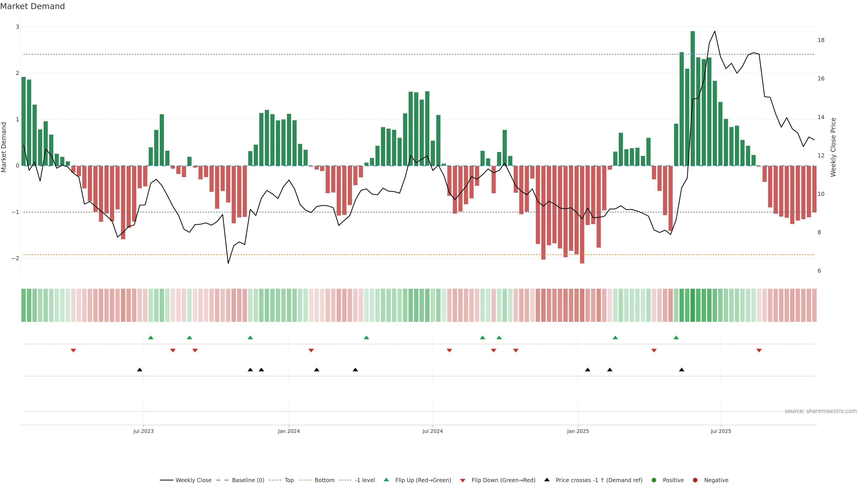Click the darkest green heatmap cell
Screen dimensions: 868x488
[692, 305]
